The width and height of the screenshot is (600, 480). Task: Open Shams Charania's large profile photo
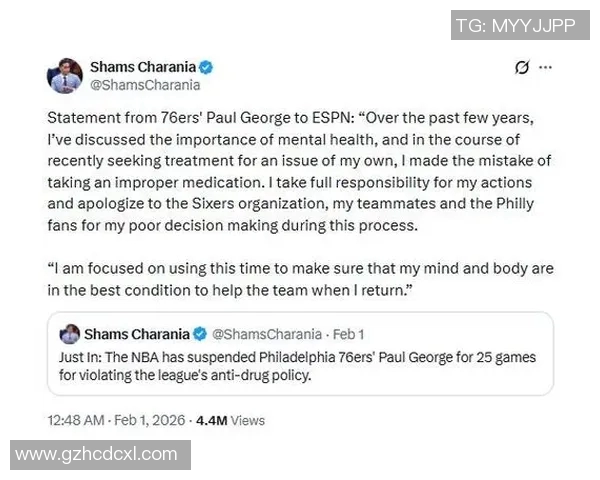click(x=64, y=76)
